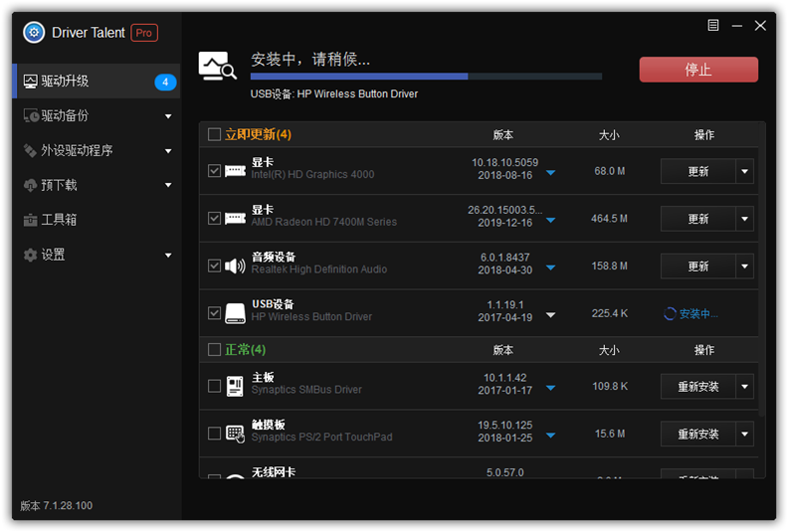Open action arrow beside AMD Radeon 更新 button
Screen dimensions: 788x532
point(745,219)
